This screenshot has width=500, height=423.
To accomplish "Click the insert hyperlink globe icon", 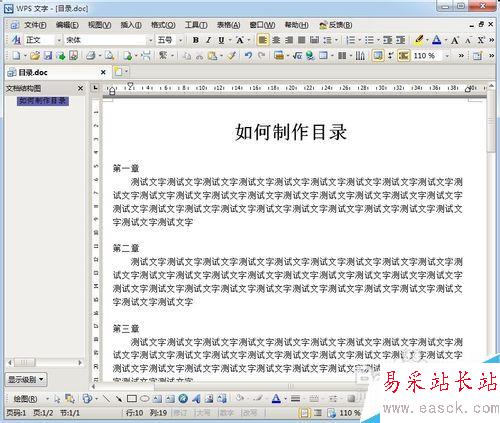I will (x=310, y=55).
